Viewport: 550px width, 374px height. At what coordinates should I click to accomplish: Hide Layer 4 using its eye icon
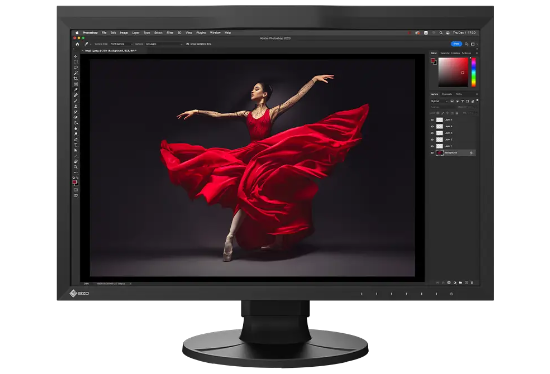432,126
